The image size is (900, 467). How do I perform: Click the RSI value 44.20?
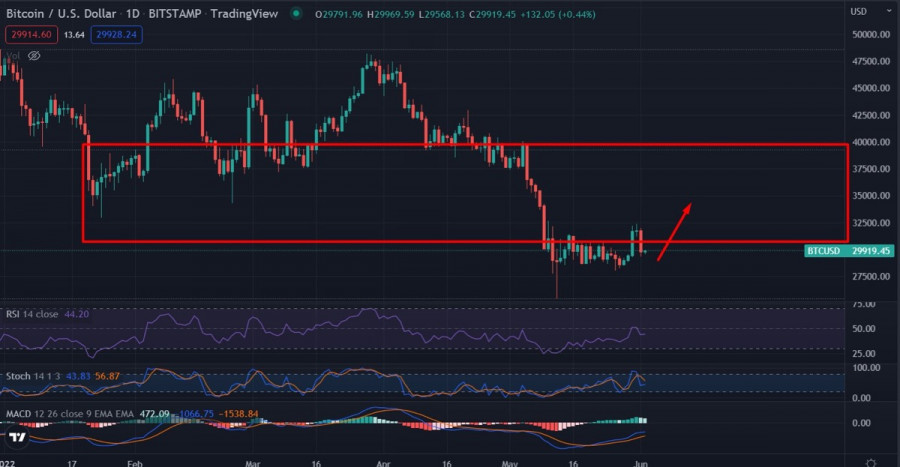pos(76,314)
